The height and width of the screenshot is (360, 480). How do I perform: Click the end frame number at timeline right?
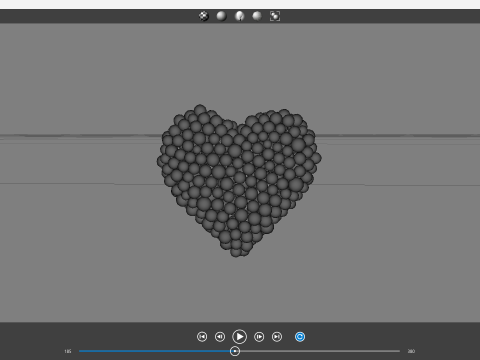coord(411,351)
